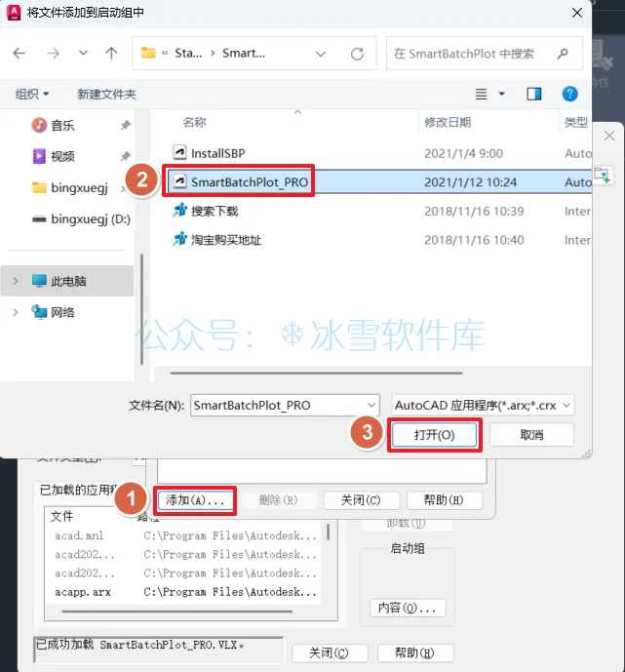Click the AutoCAD app icon in title bar

pyautogui.click(x=14, y=12)
